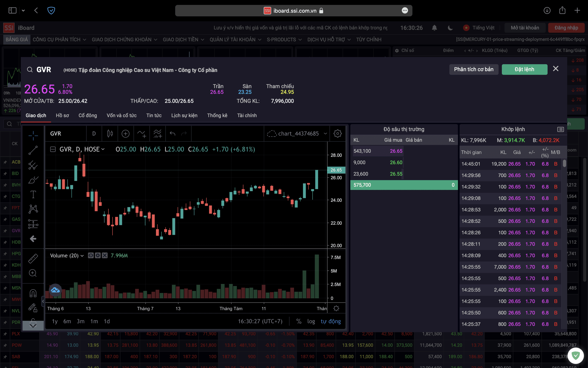Toggle lock all drawing tools
The image size is (588, 368).
coord(33,308)
